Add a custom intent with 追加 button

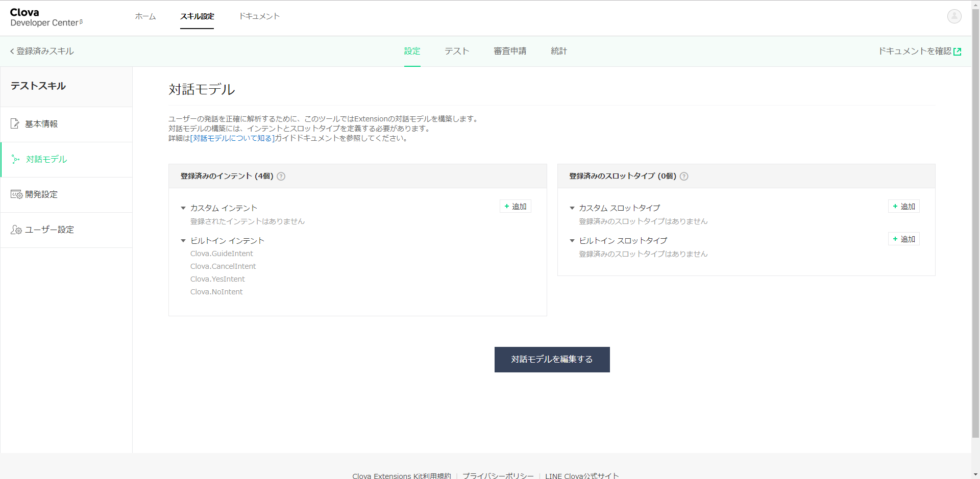pos(515,207)
